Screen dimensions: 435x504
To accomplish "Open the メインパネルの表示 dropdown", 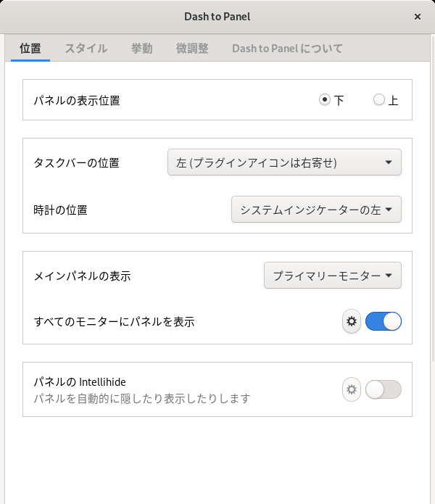I will [333, 275].
